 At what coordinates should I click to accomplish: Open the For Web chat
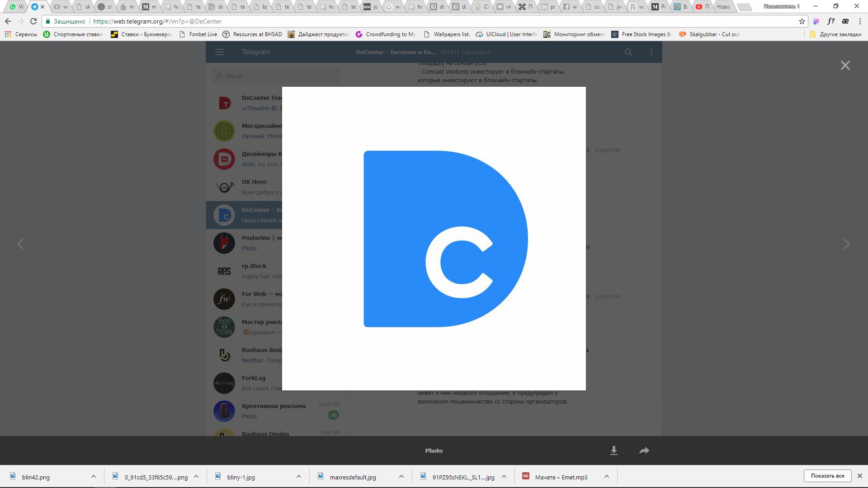tap(244, 299)
